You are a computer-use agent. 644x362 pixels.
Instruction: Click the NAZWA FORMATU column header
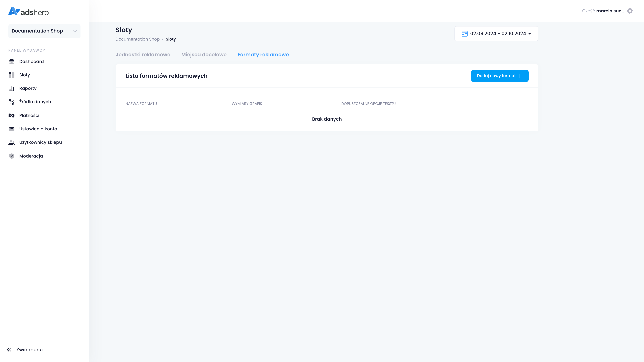(x=141, y=104)
